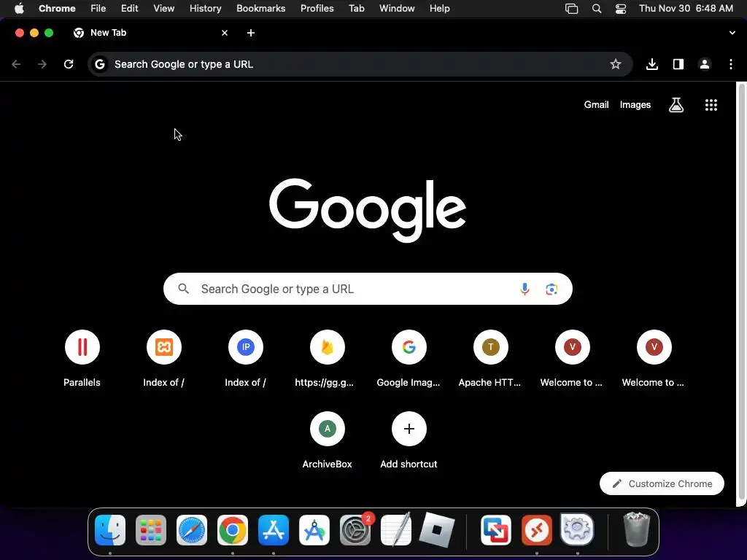
Task: Open the Profiles menu
Action: pyautogui.click(x=317, y=9)
